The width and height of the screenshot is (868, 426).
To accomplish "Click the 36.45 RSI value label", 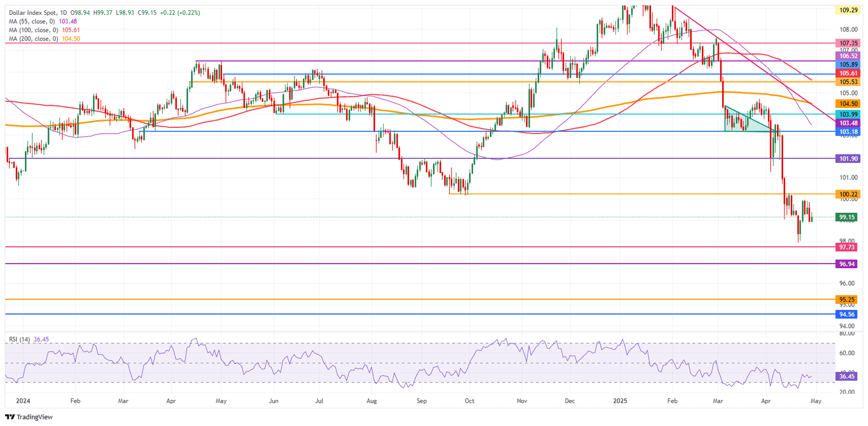I will [846, 376].
